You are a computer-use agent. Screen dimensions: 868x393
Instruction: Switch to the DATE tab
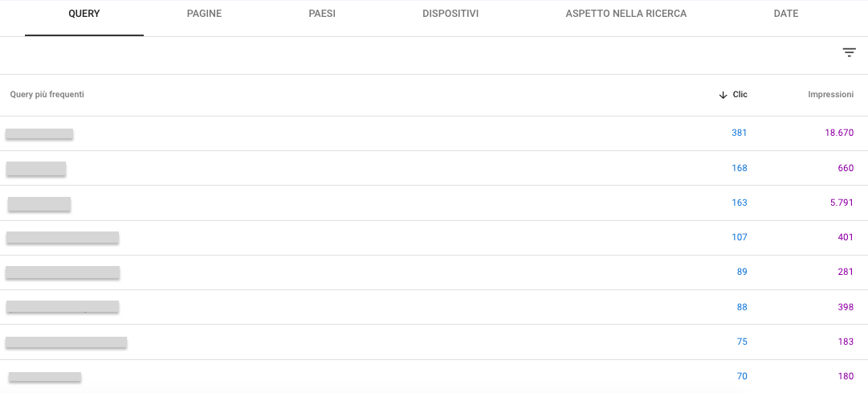tap(786, 14)
